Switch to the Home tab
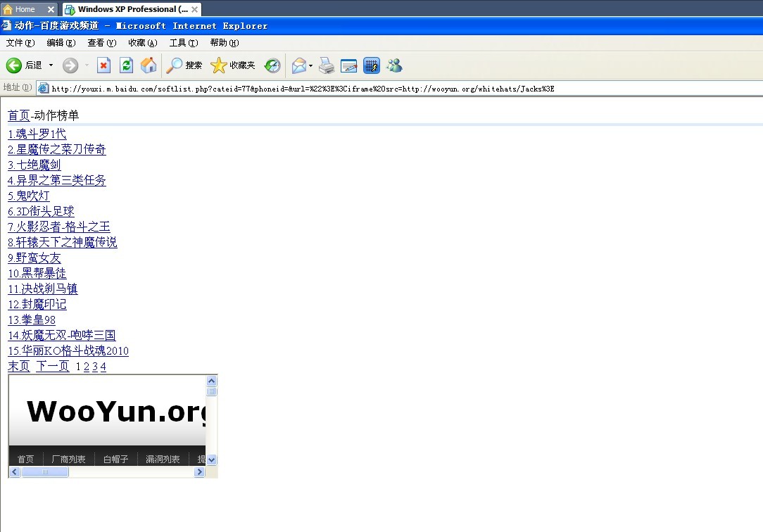763x532 pixels. [25, 9]
